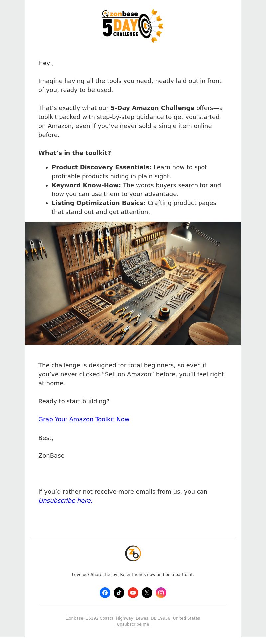Open the TikTok social icon
This screenshot has width=266, height=644.
[119, 592]
